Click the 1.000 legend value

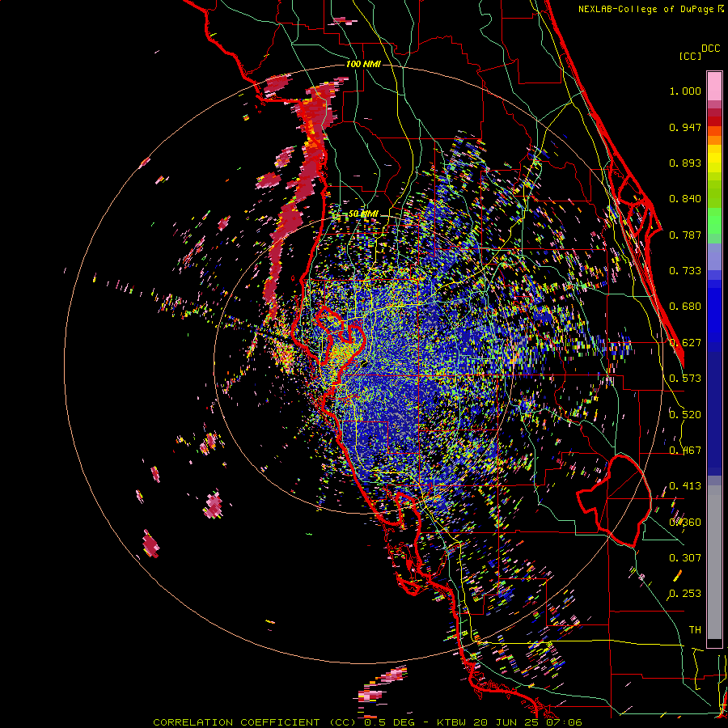pyautogui.click(x=685, y=91)
